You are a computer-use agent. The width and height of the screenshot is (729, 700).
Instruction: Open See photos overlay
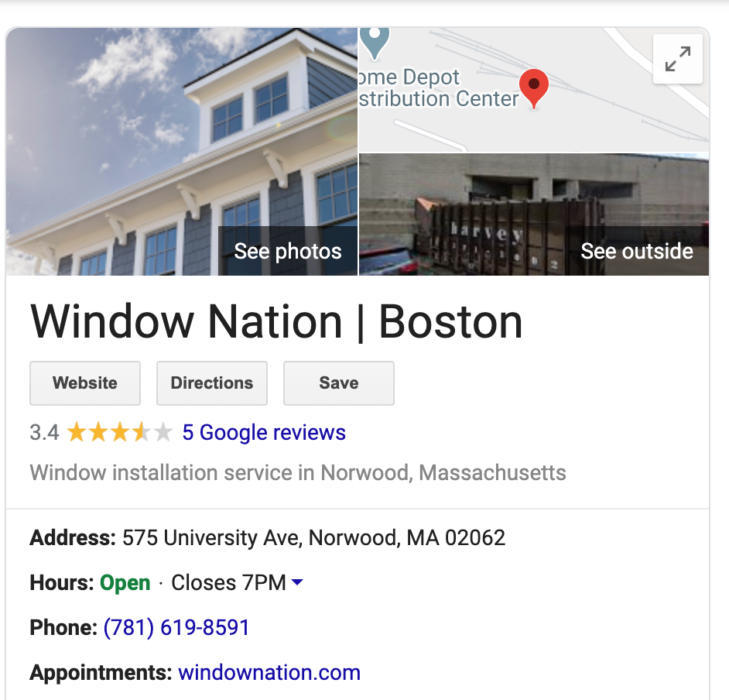288,251
